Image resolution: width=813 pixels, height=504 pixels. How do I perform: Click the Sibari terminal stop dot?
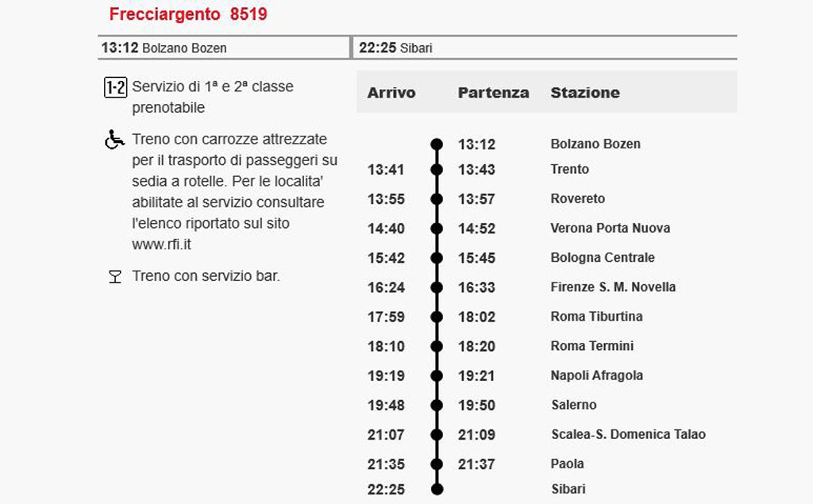point(437,489)
